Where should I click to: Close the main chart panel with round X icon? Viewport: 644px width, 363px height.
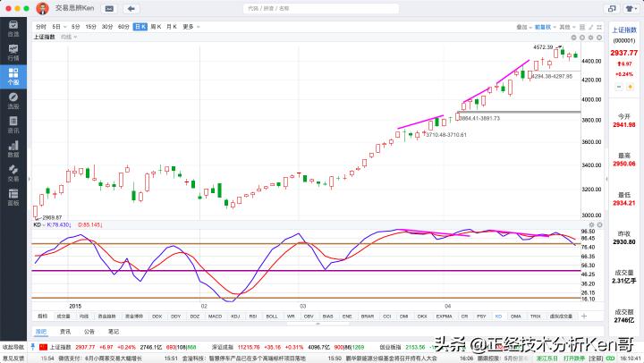[599, 38]
